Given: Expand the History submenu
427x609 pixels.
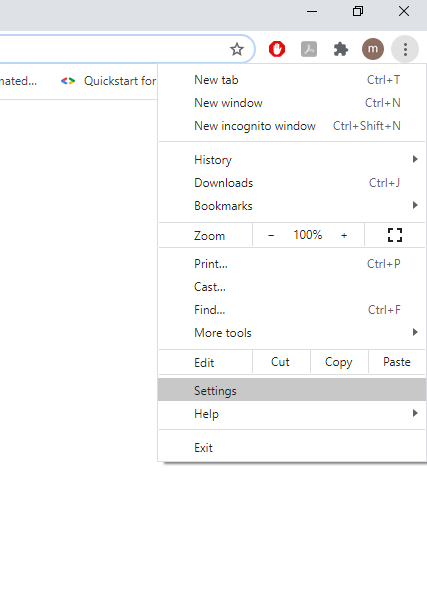Looking at the screenshot, I should tap(292, 160).
